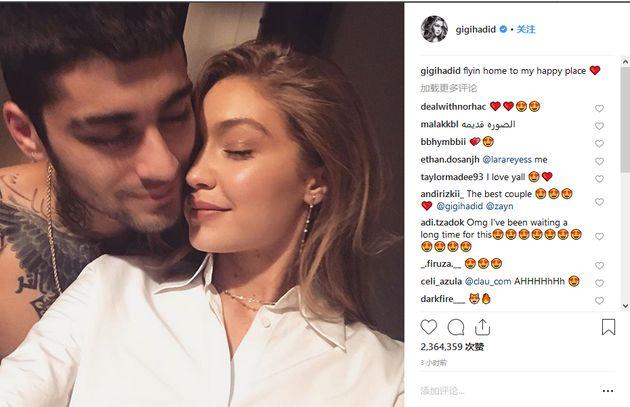Image resolution: width=630 pixels, height=407 pixels.
Task: Open the @lararpeyess mention link
Action: click(x=507, y=160)
